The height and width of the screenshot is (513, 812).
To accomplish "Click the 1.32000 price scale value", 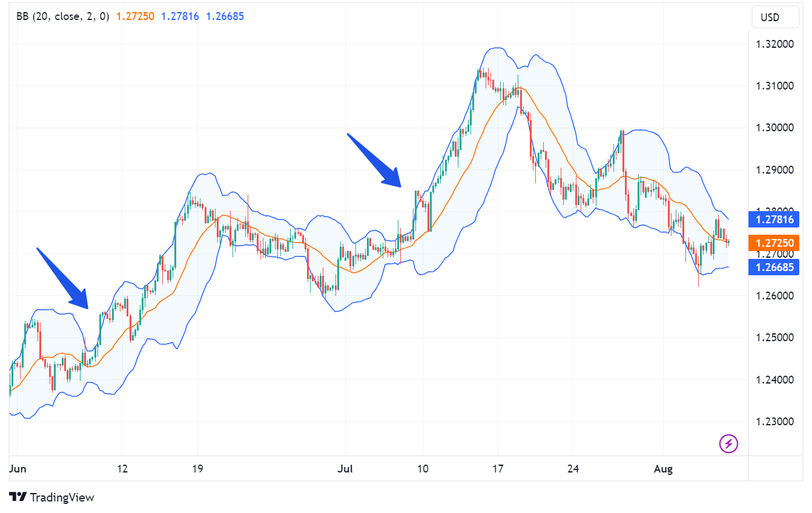I will [774, 44].
